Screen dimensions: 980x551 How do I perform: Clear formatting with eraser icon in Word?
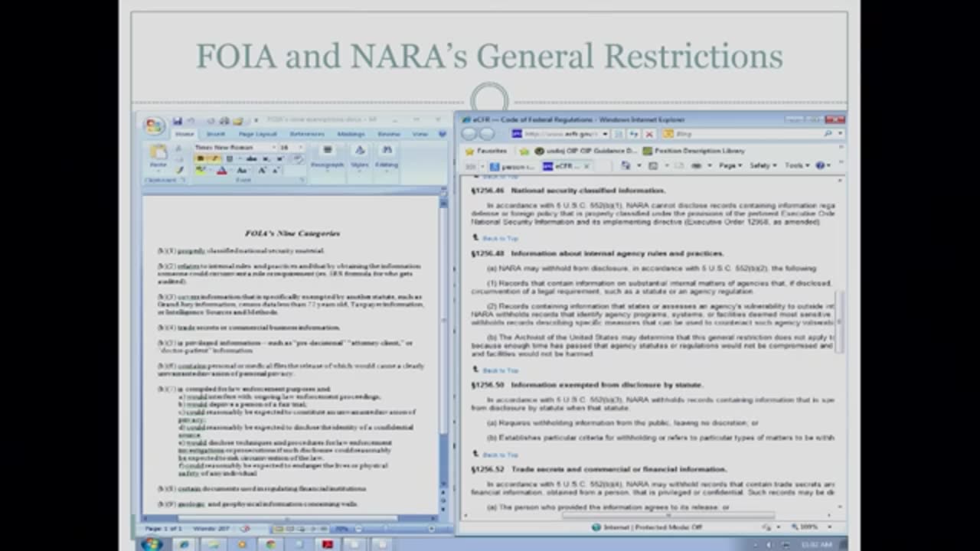point(297,158)
